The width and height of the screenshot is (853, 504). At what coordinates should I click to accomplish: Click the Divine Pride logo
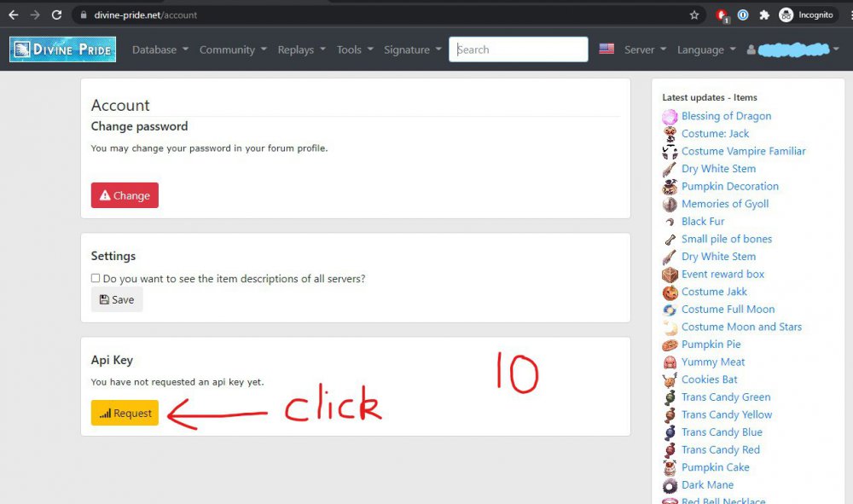click(62, 49)
